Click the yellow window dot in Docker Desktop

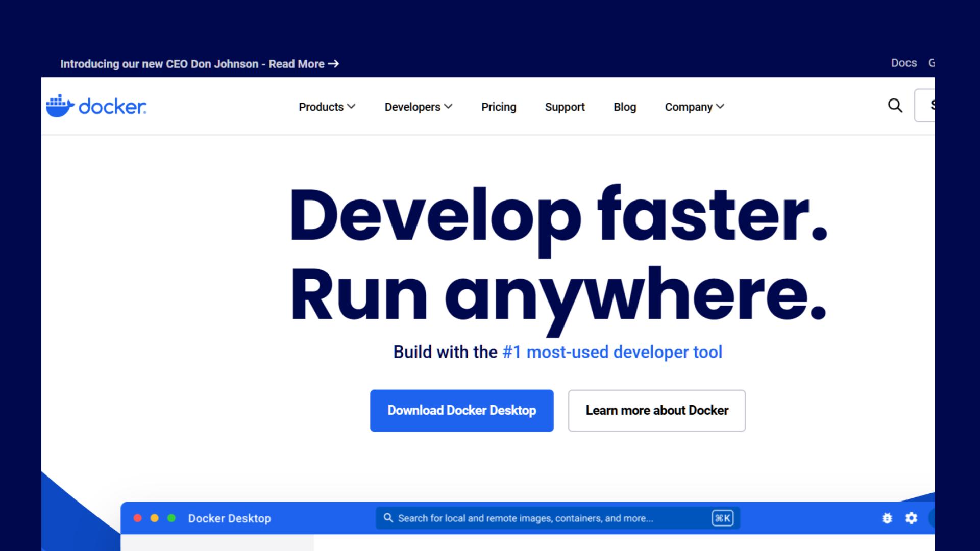pos(155,518)
